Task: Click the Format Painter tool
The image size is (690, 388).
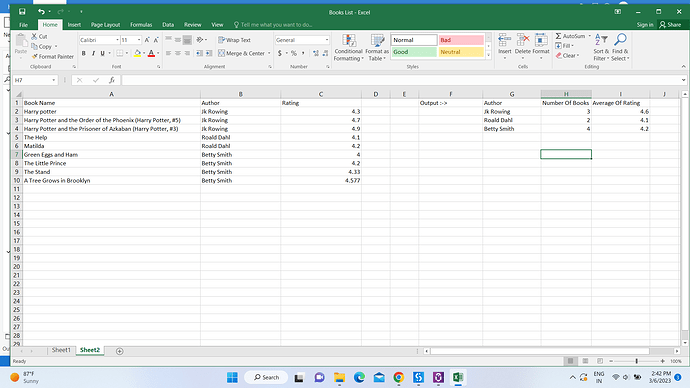Action: [x=52, y=56]
